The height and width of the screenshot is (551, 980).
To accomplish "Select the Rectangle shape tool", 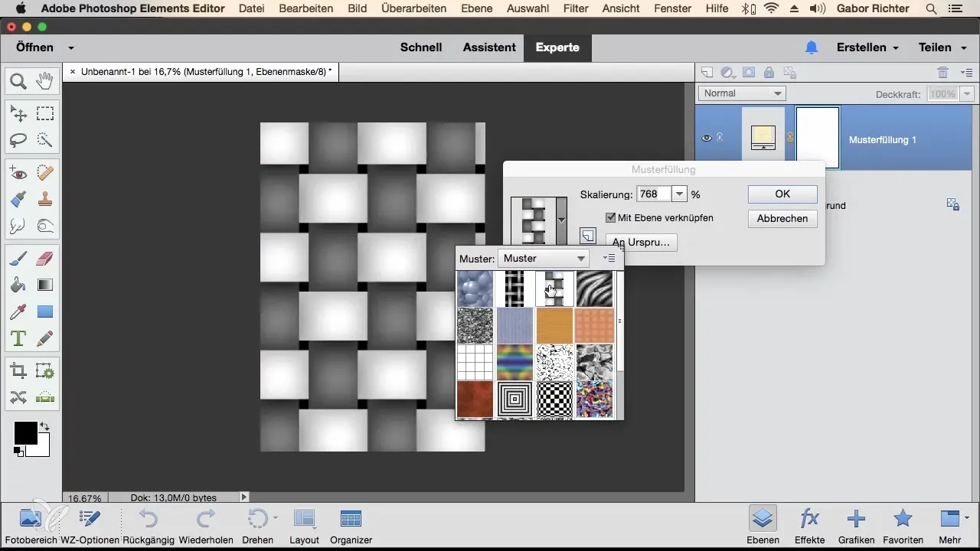I will coord(45,311).
